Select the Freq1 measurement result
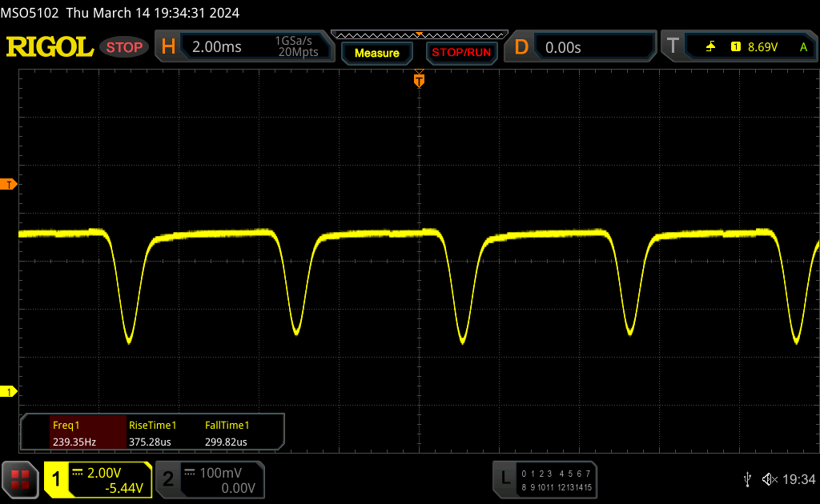This screenshot has height=504, width=820. (74, 434)
